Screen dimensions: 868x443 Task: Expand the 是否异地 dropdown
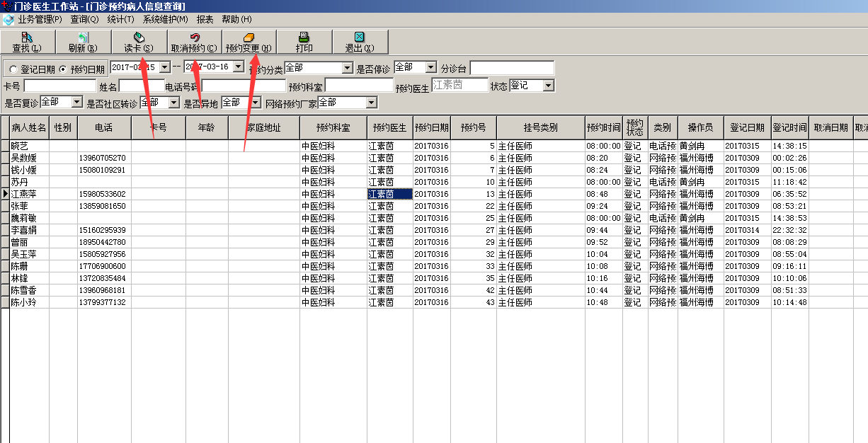256,103
